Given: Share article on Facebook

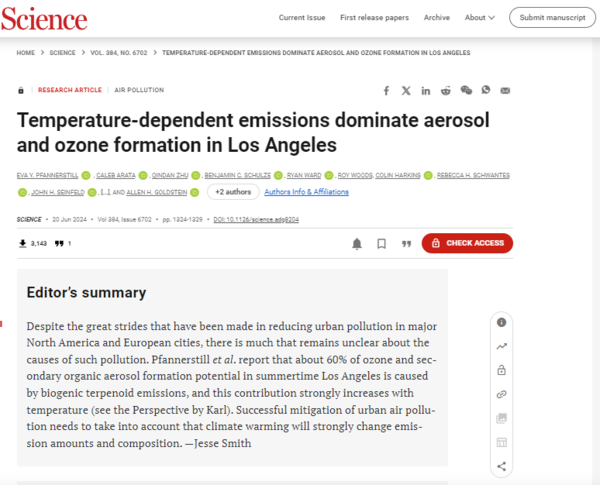Looking at the screenshot, I should 387,90.
